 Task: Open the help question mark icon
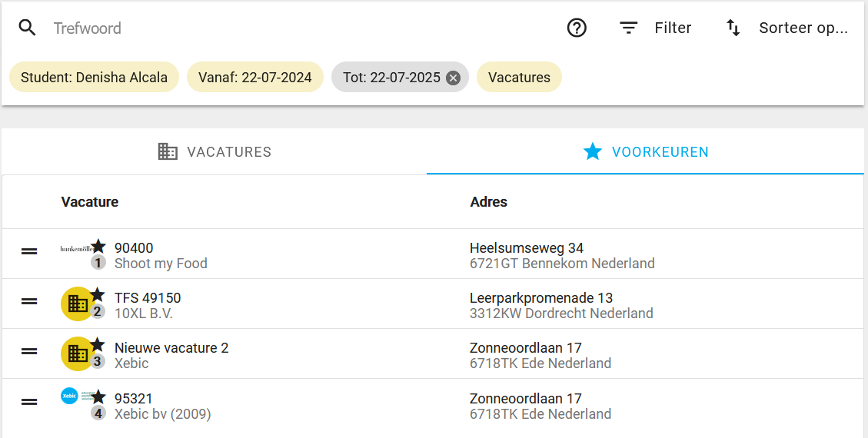point(577,28)
